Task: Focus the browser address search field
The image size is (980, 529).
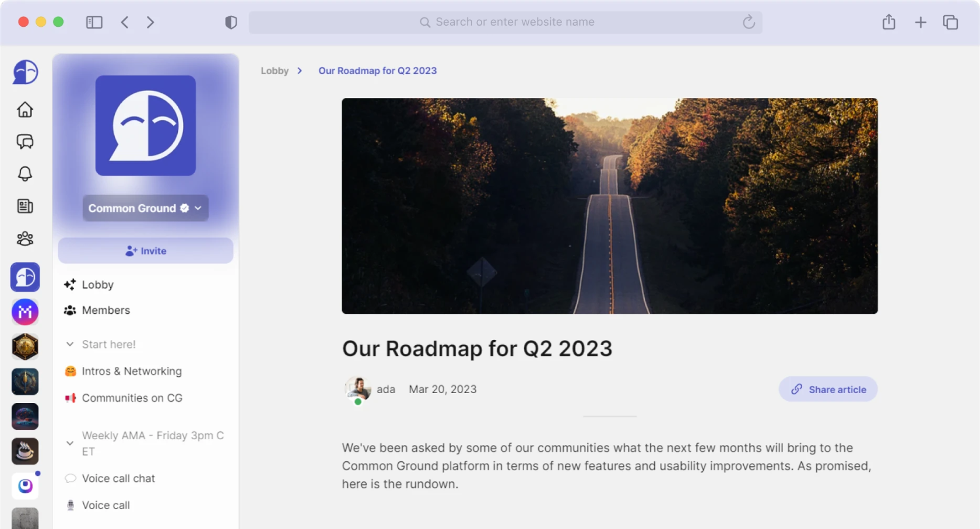Action: (x=505, y=22)
